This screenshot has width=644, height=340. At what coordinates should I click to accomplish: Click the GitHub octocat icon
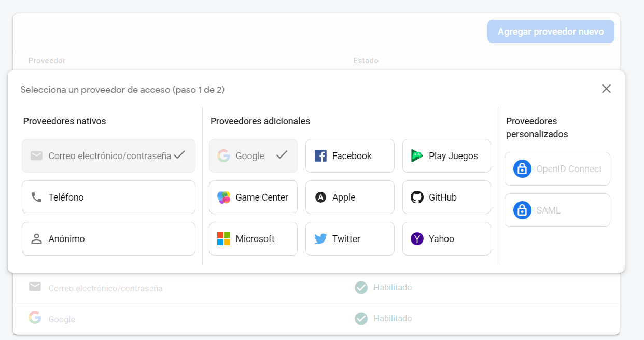pyautogui.click(x=417, y=197)
